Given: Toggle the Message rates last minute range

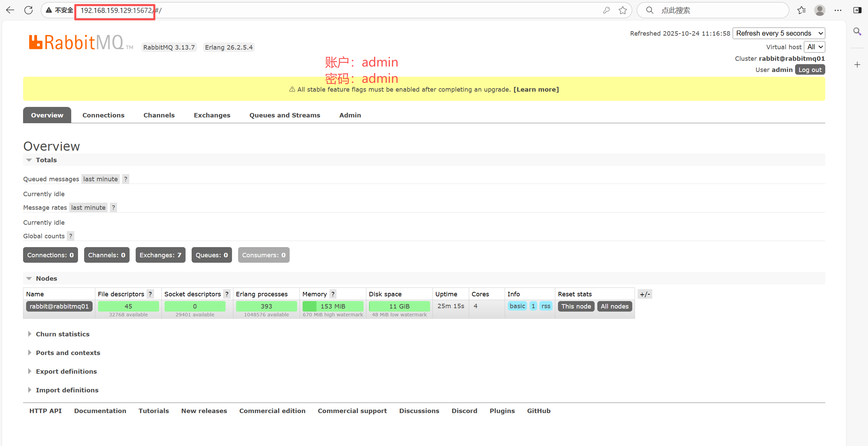Looking at the screenshot, I should [88, 207].
